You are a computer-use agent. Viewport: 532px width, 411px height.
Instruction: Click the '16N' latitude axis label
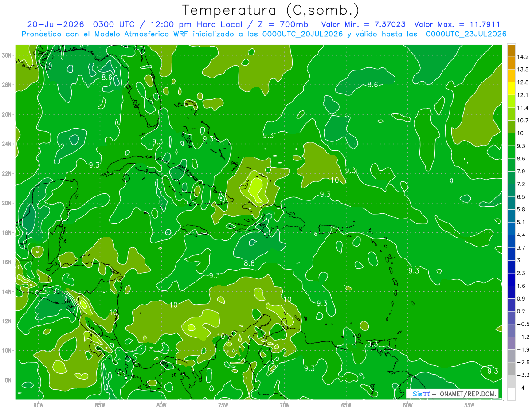coord(7,262)
